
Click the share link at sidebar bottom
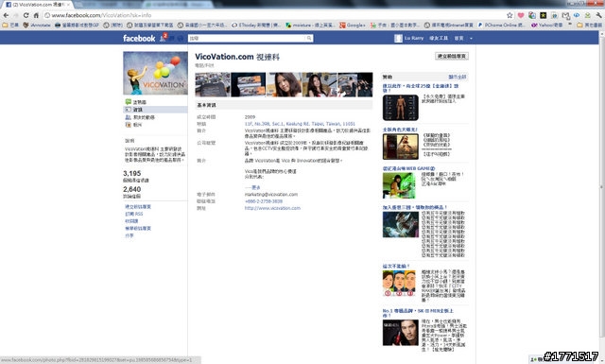130,235
